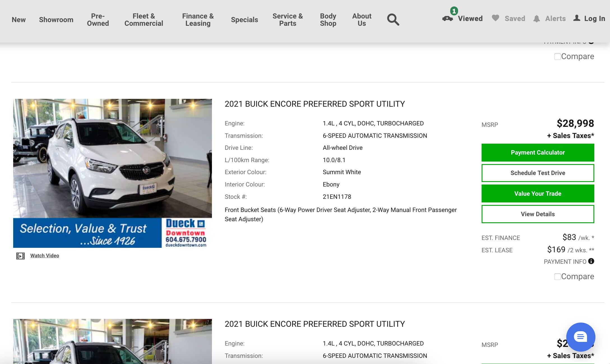Screen dimensions: 610x364
Task: Tick the Compare box near the page top
Action: (557, 57)
